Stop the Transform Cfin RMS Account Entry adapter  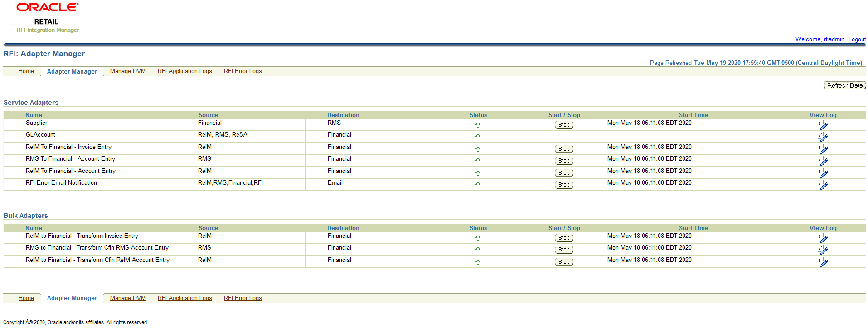564,250
